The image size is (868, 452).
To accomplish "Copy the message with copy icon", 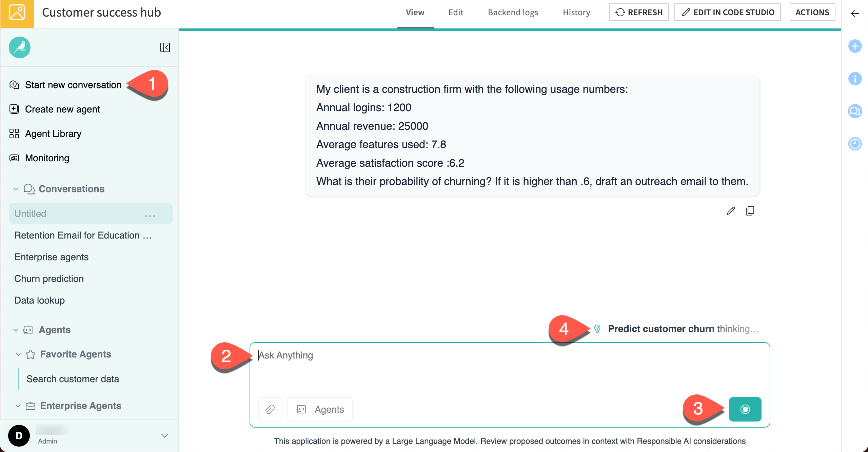I will coord(750,211).
